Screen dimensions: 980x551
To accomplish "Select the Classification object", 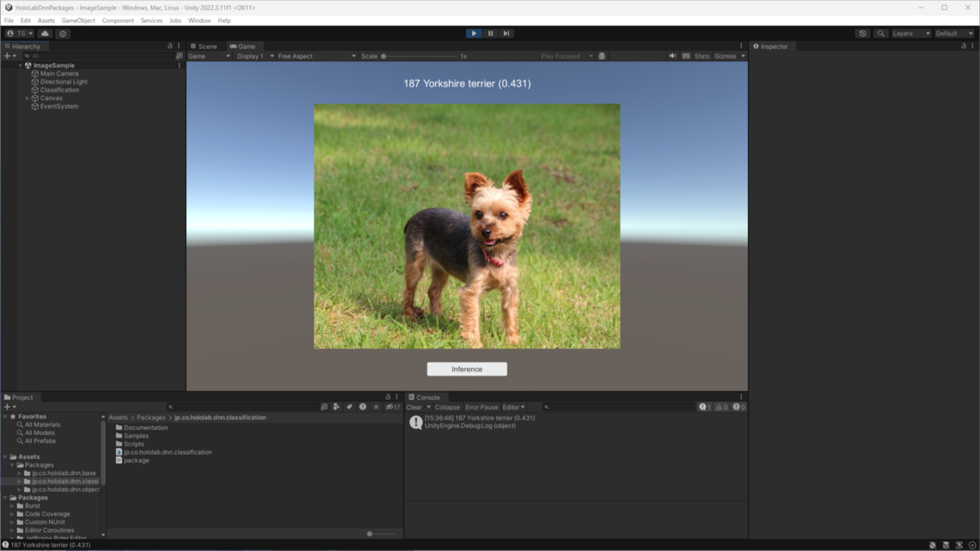I will (60, 90).
